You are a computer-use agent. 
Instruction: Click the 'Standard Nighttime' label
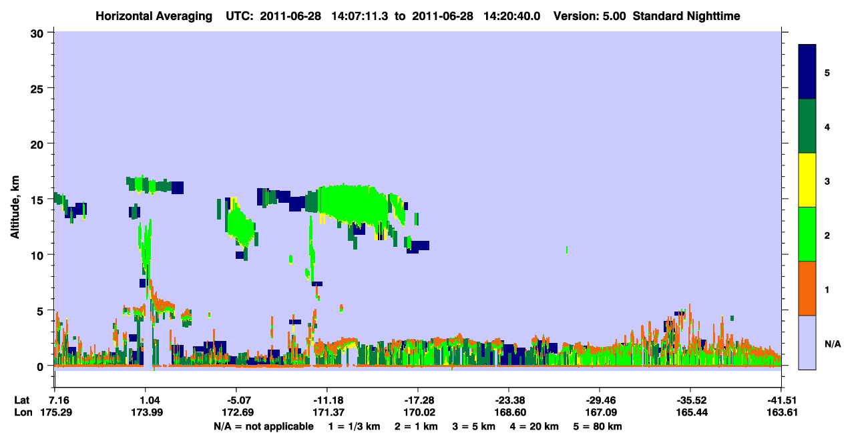(x=686, y=15)
